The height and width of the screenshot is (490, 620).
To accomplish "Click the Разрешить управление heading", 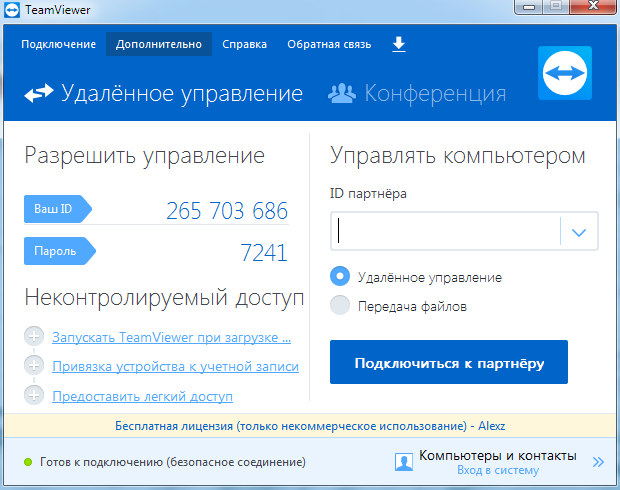I will (144, 155).
